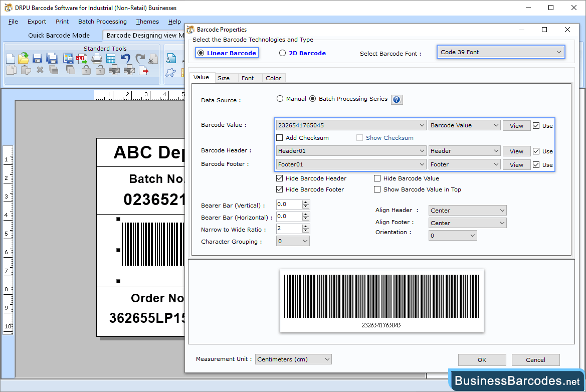586x392 pixels.
Task: Create a new blank label document
Action: tap(11, 59)
